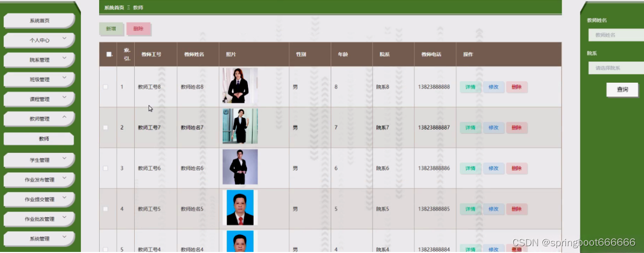The width and height of the screenshot is (644, 253).
Task: Click phone number 13823888886
Action: [x=434, y=168]
